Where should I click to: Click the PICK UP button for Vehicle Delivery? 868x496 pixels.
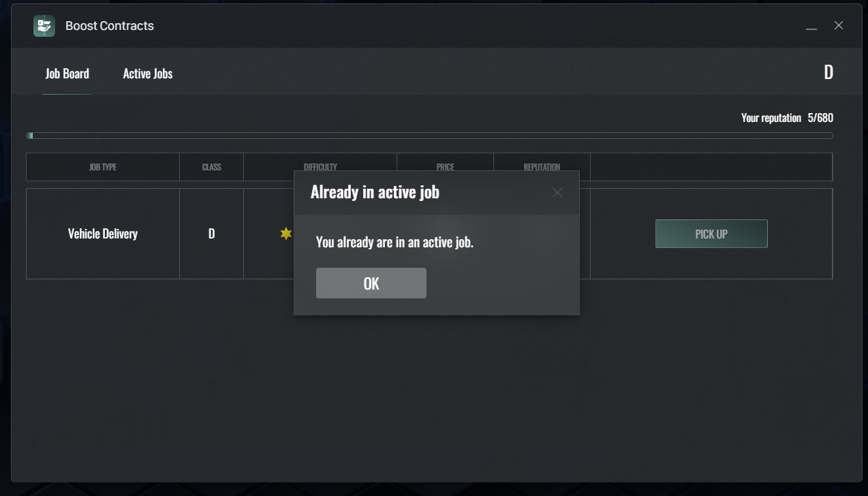coord(711,233)
